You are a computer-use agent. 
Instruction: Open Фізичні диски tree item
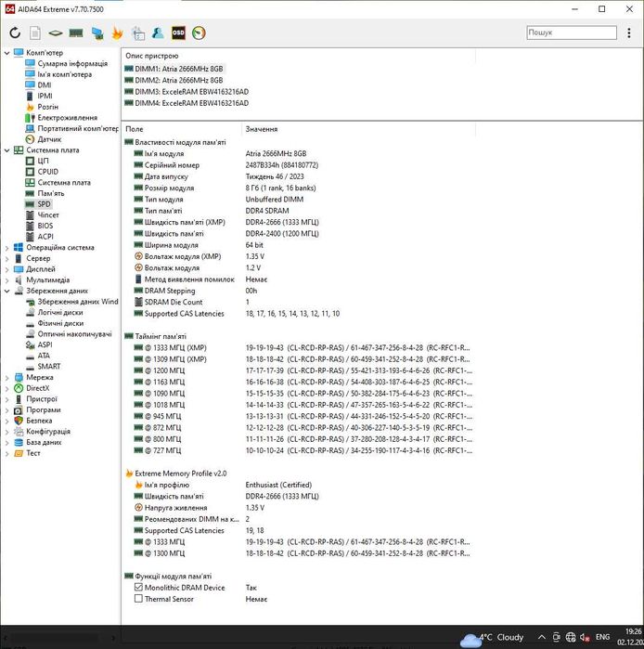pos(60,323)
